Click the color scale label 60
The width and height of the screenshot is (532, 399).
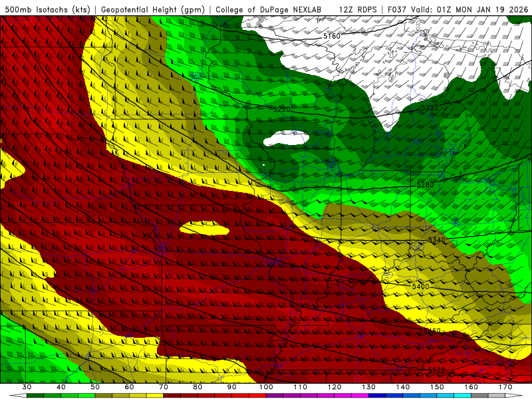coord(129,387)
